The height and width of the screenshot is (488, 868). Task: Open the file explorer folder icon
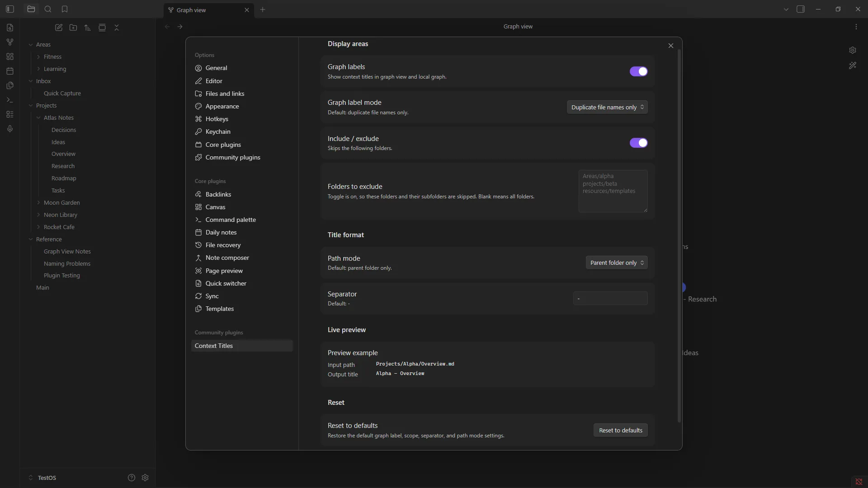(31, 9)
